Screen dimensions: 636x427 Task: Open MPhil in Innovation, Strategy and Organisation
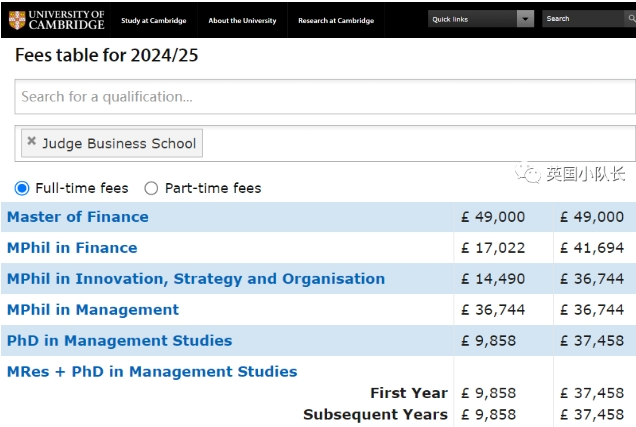click(195, 279)
